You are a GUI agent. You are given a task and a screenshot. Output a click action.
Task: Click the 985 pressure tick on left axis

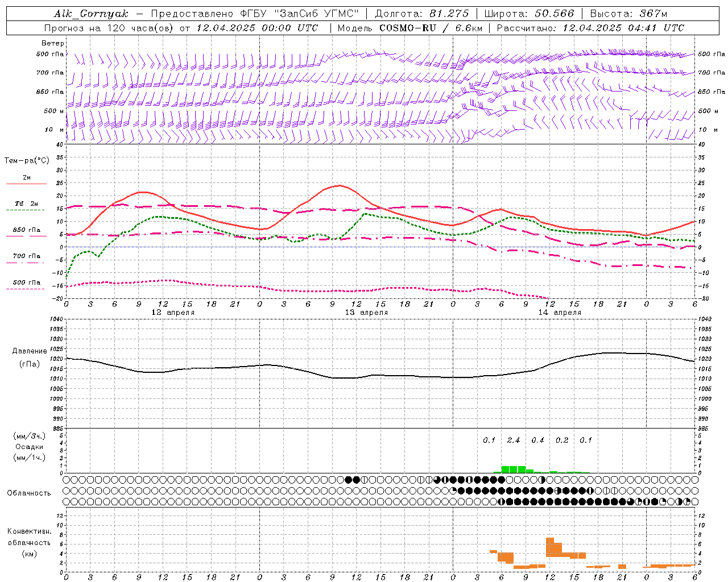click(57, 429)
